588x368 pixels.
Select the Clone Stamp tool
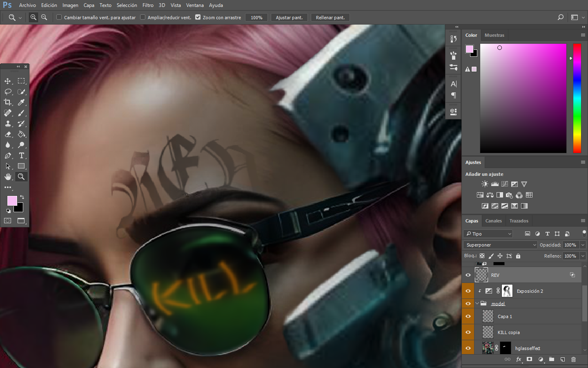coord(8,123)
